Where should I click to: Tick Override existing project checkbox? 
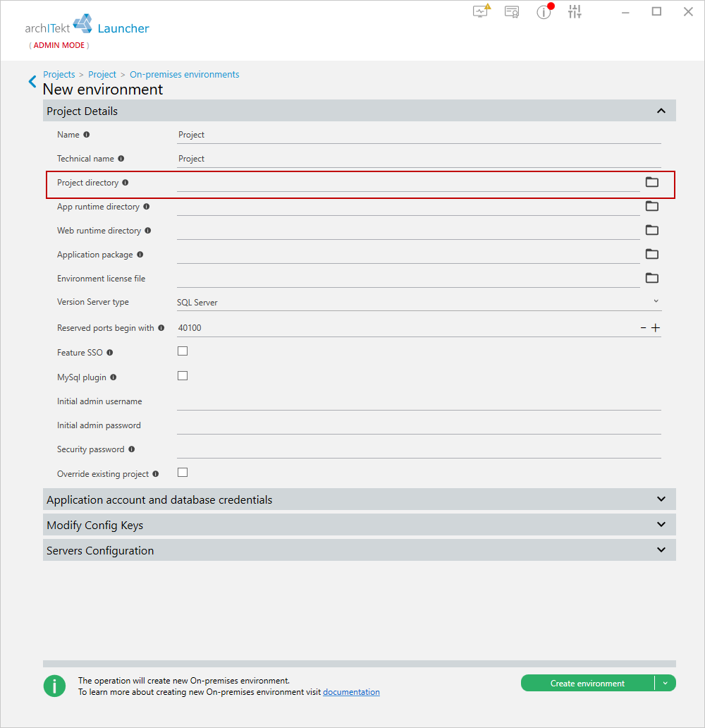(183, 472)
